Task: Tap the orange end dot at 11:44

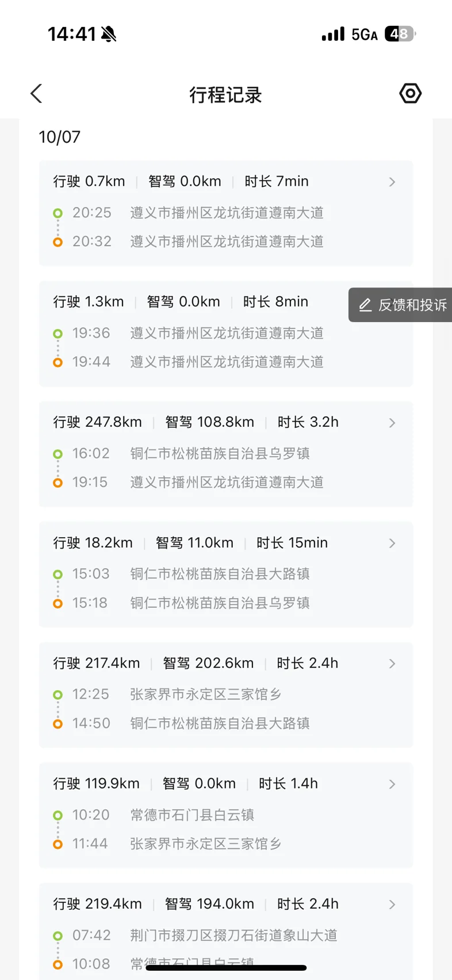Action: click(x=58, y=844)
